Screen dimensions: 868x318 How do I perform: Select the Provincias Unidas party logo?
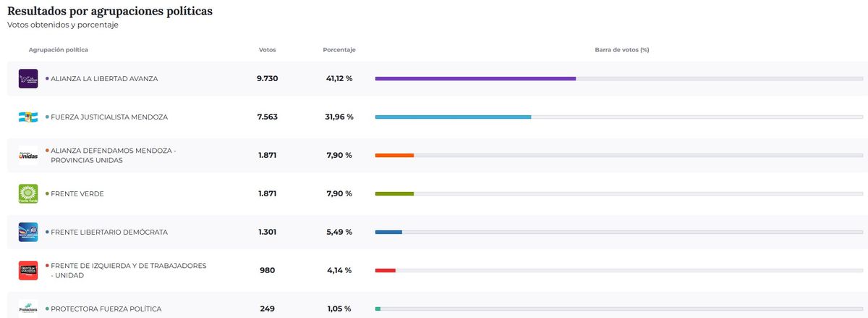tap(28, 155)
